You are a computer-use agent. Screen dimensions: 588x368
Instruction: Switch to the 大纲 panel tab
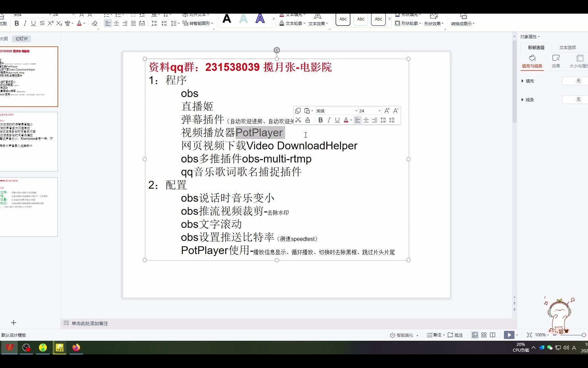click(x=4, y=39)
